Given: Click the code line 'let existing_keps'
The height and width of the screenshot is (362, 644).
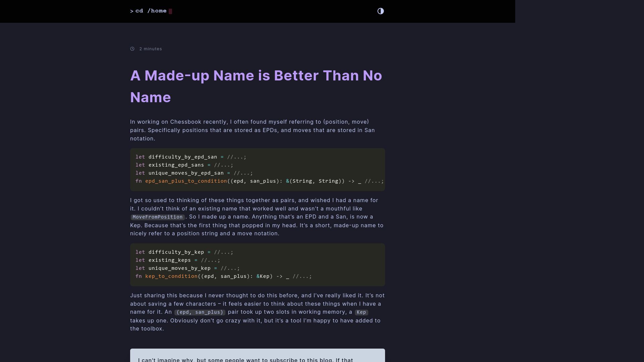Looking at the screenshot, I should (x=178, y=260).
